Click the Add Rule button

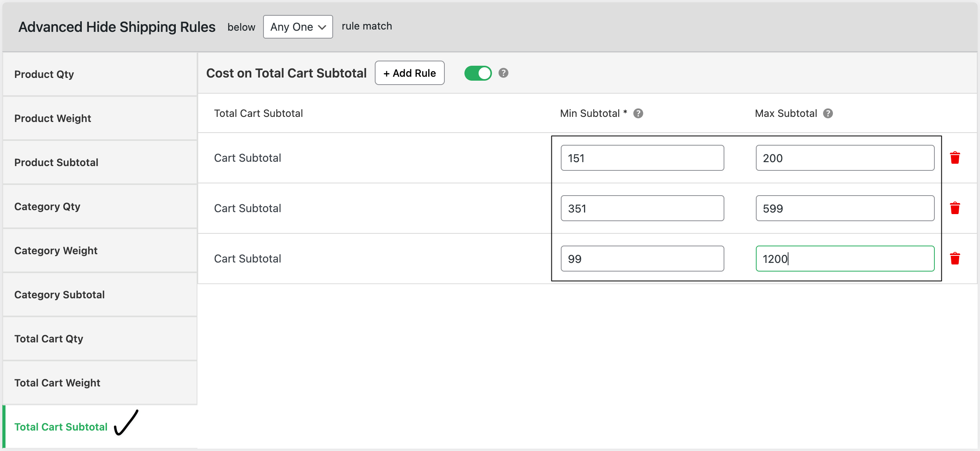click(409, 73)
